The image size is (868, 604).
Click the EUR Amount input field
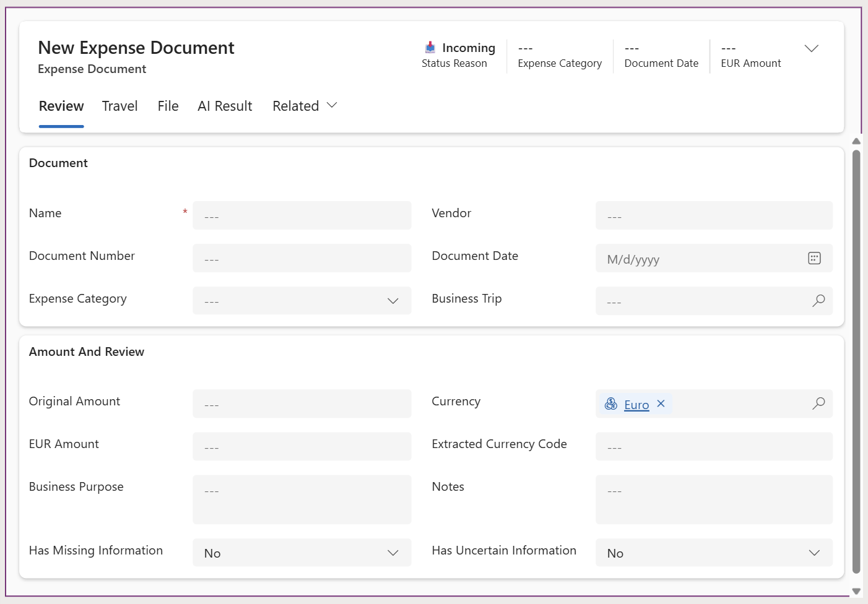tap(302, 446)
